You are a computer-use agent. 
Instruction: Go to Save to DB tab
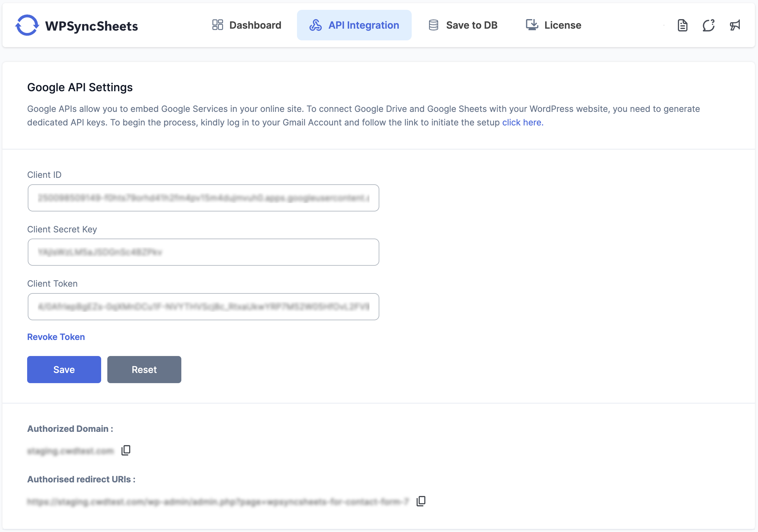(x=472, y=25)
